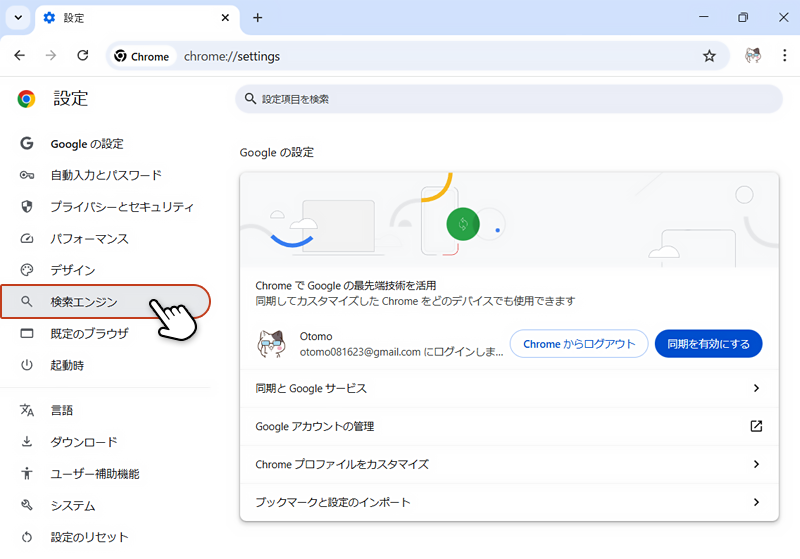Click the browser back arrow
Image resolution: width=800 pixels, height=559 pixels.
(x=19, y=56)
